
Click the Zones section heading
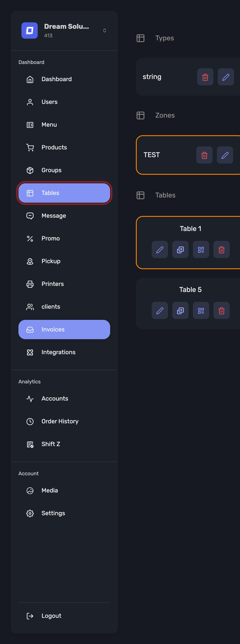pos(165,115)
